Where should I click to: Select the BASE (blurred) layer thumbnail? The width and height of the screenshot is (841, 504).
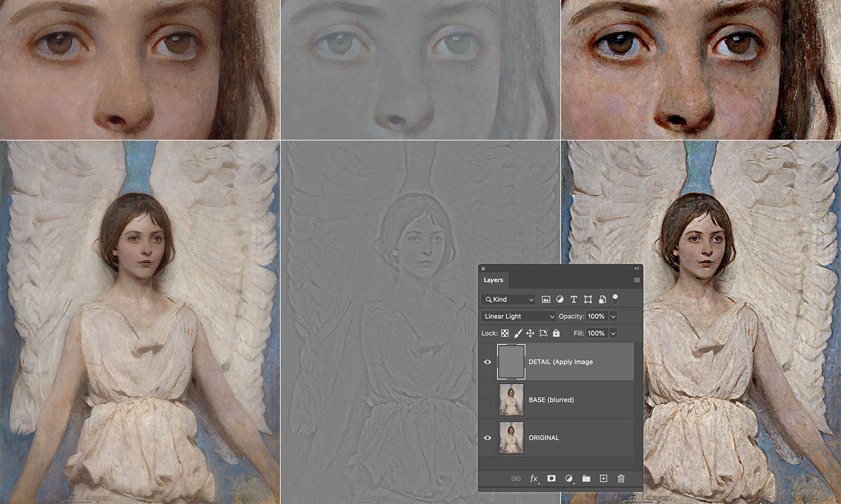pos(511,399)
